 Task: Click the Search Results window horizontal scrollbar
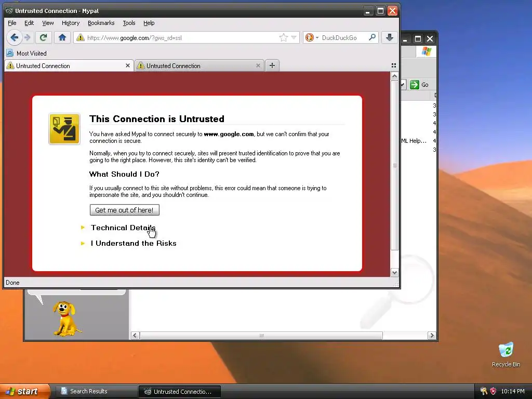pyautogui.click(x=261, y=336)
